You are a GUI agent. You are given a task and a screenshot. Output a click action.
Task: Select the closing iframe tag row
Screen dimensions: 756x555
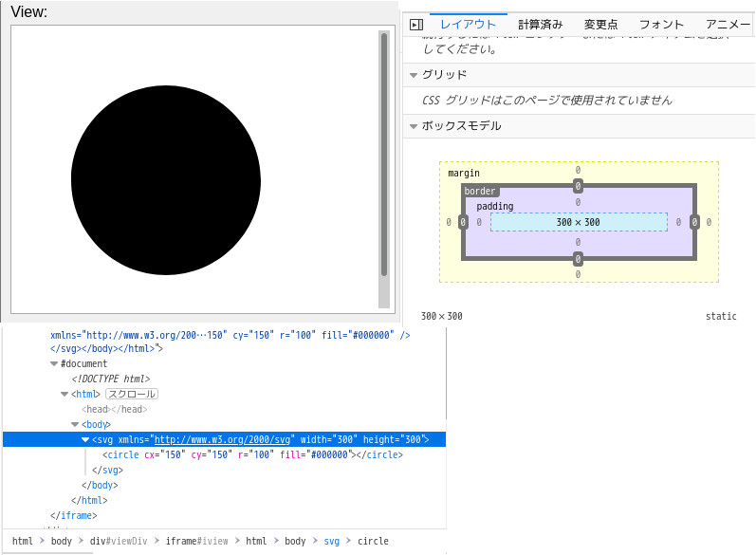(x=74, y=515)
